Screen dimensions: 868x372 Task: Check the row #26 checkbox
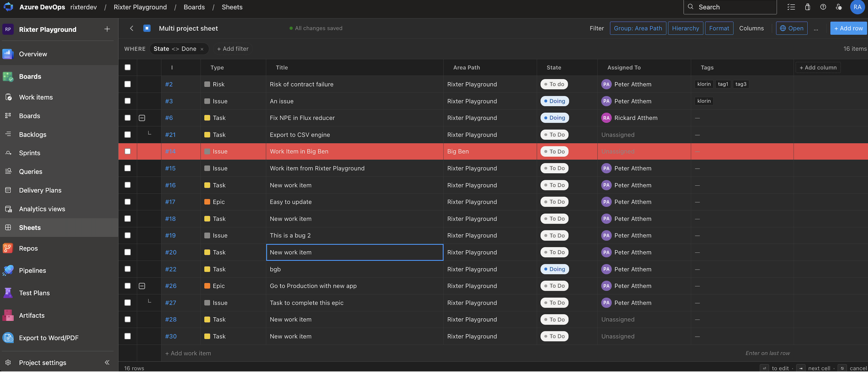point(128,286)
